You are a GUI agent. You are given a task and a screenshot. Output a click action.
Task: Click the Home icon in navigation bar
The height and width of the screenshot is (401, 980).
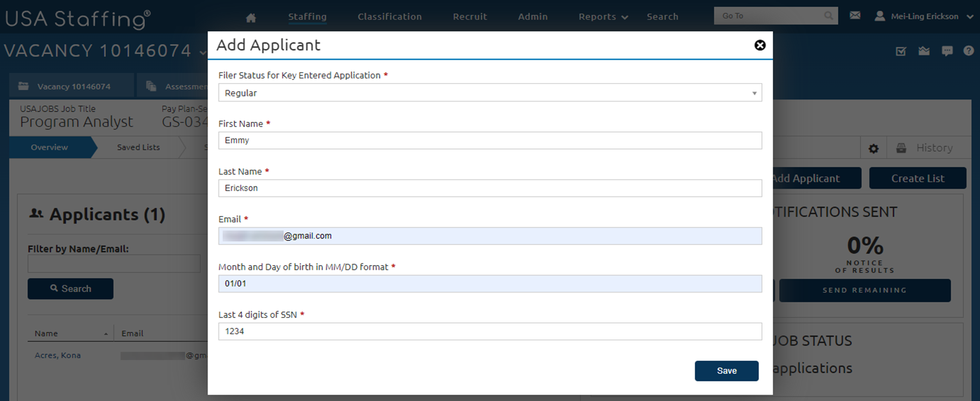point(251,18)
